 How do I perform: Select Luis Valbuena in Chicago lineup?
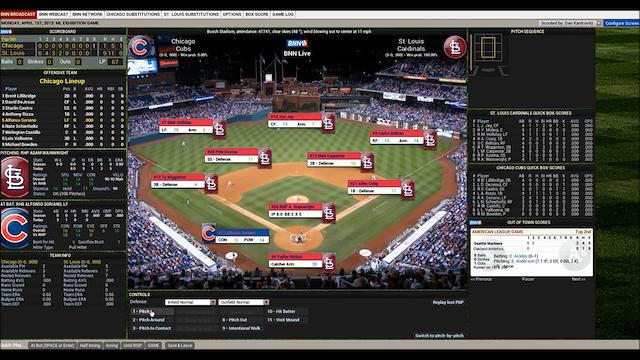pyautogui.click(x=63, y=138)
